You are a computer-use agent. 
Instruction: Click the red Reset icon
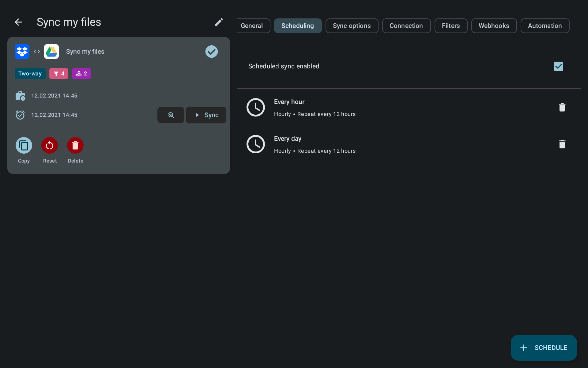pyautogui.click(x=50, y=145)
